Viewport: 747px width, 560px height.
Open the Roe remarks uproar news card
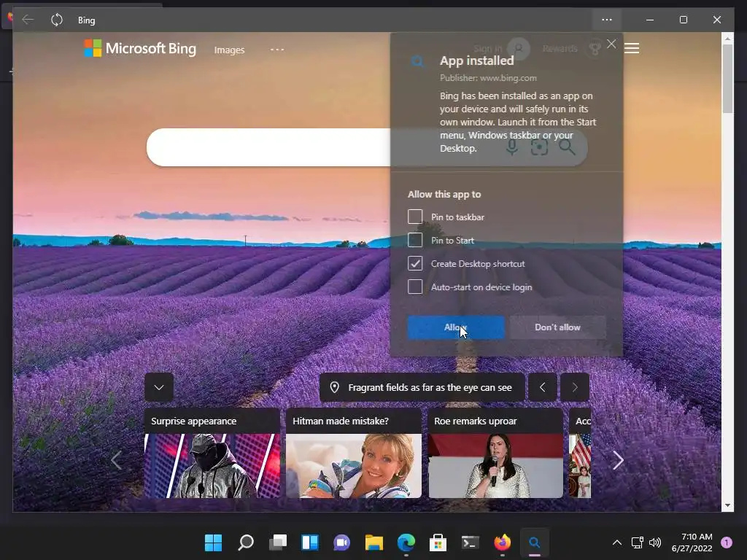pos(495,453)
